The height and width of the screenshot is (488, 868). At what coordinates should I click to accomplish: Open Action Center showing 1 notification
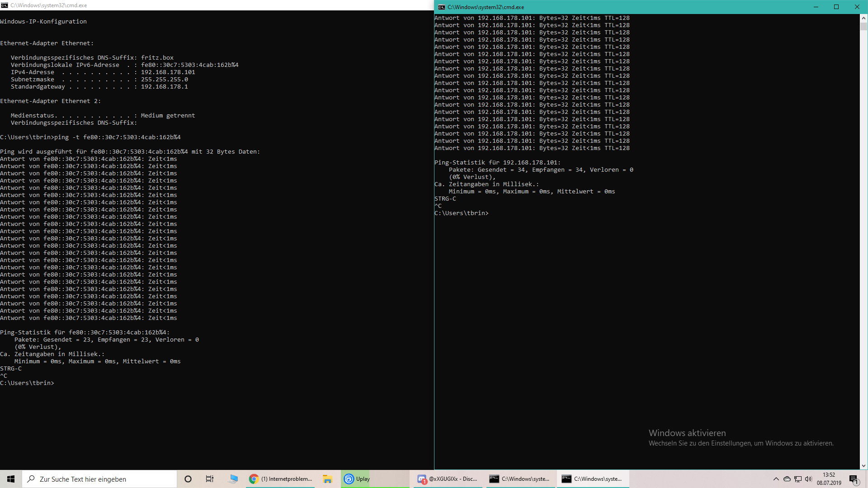point(854,479)
